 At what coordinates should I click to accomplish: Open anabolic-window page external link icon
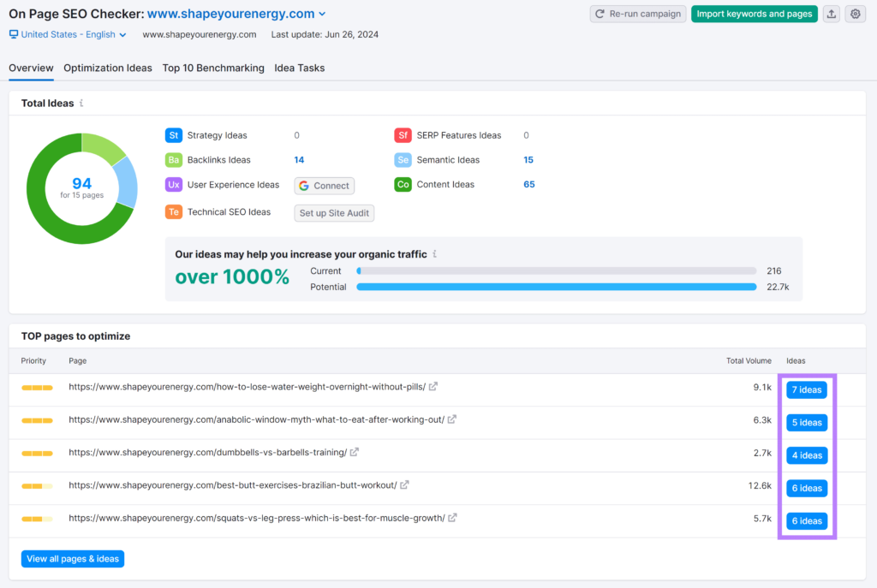click(x=452, y=419)
